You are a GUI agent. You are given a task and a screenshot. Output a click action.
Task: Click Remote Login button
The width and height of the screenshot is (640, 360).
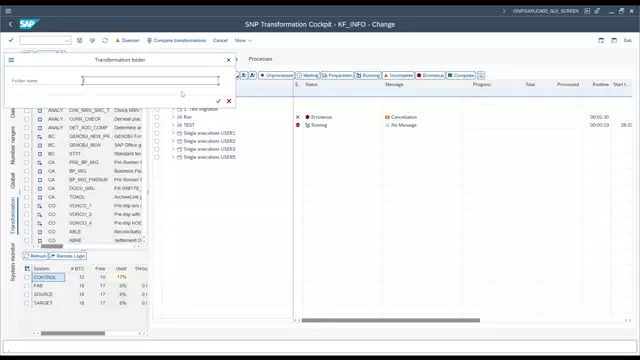pos(68,256)
